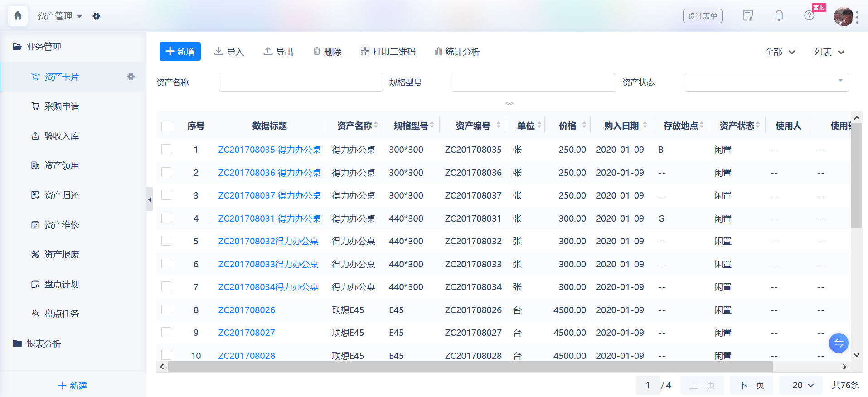This screenshot has width=868, height=397.
Task: Open the vertical dots menu next to avatar
Action: (857, 17)
